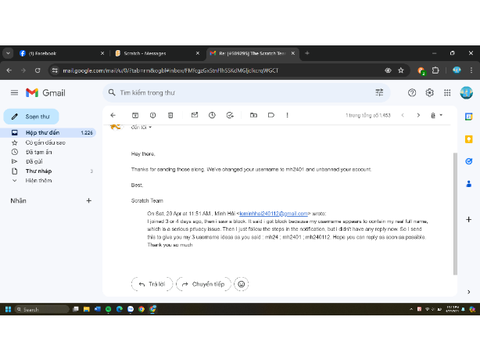
Task: Add an emoji reaction to the email
Action: coord(241,284)
